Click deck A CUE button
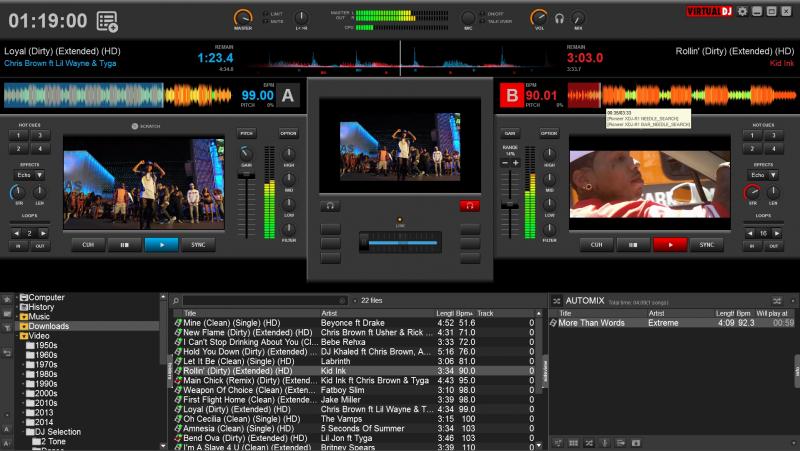The image size is (800, 451). 88,245
